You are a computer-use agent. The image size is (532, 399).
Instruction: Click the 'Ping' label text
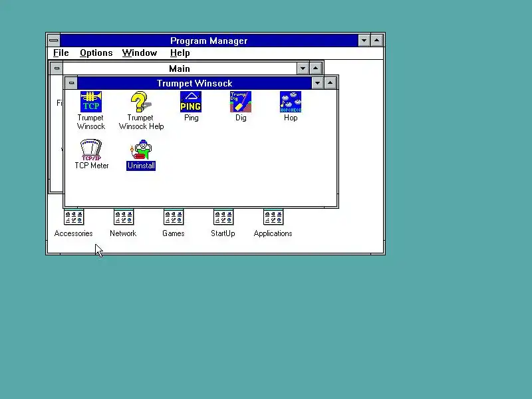pos(192,118)
